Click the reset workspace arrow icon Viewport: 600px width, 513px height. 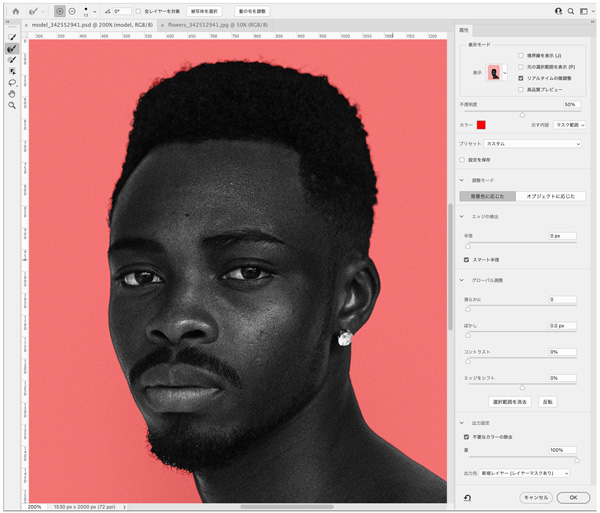tap(467, 498)
